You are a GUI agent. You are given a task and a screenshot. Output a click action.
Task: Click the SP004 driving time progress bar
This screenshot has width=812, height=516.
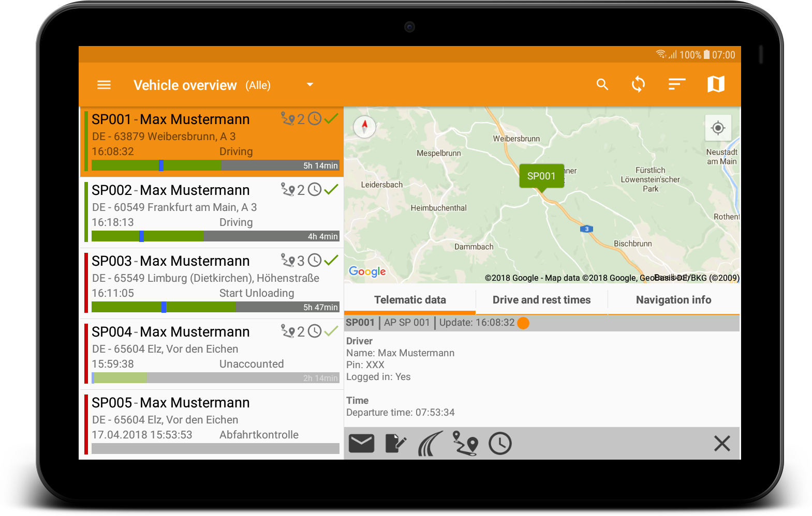tap(215, 378)
